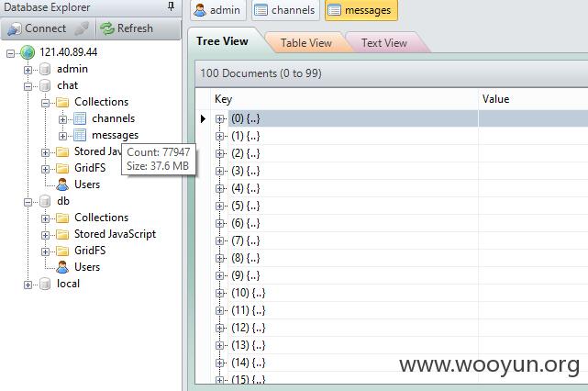Click the Users person icon under chat

point(62,184)
